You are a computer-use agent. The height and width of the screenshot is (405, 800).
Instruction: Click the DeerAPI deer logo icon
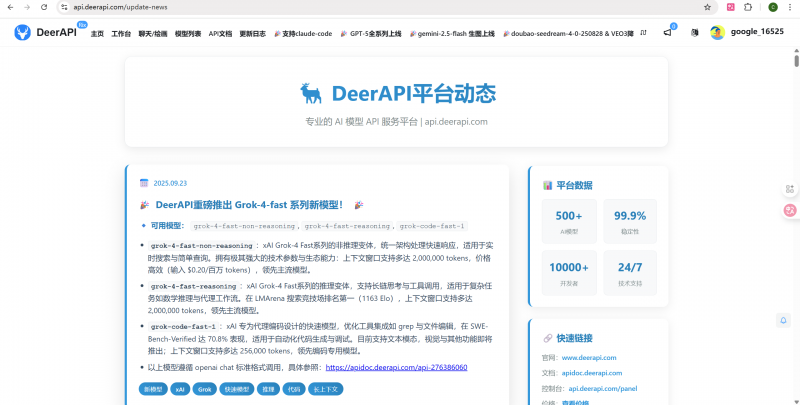coord(22,33)
